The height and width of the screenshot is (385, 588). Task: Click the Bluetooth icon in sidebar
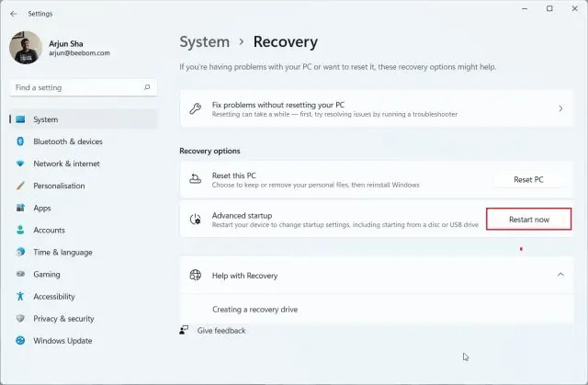(20, 142)
